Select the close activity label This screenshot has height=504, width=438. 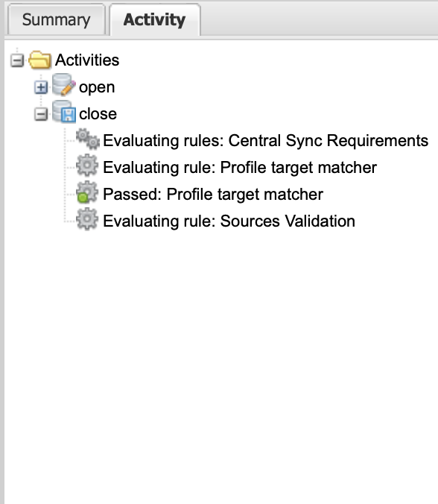(x=98, y=114)
